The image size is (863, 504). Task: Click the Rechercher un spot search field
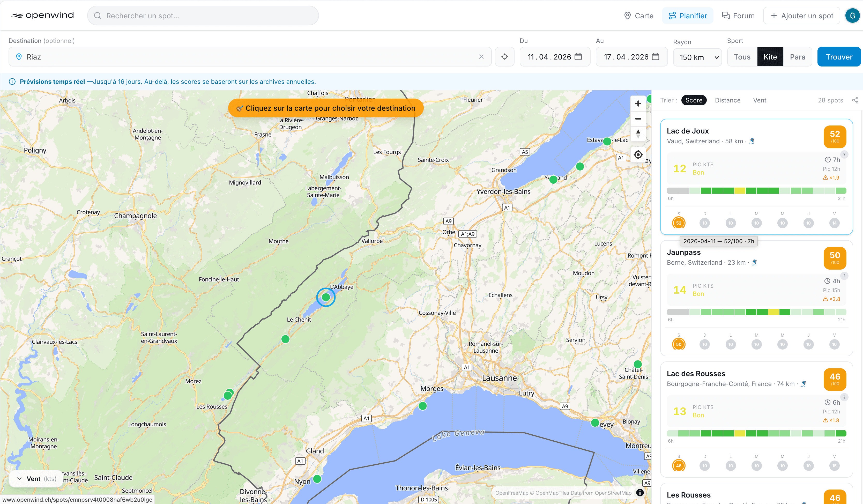tap(203, 16)
